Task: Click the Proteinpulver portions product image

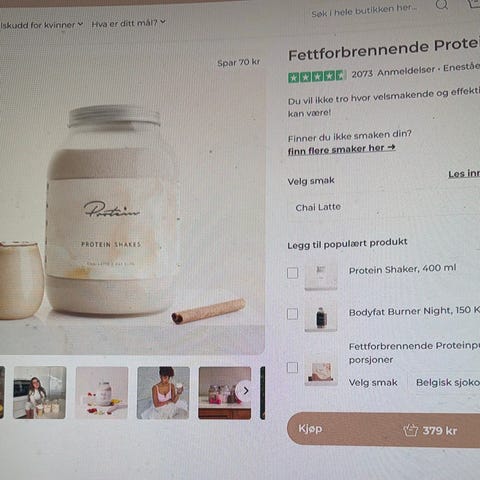Action: [x=321, y=371]
